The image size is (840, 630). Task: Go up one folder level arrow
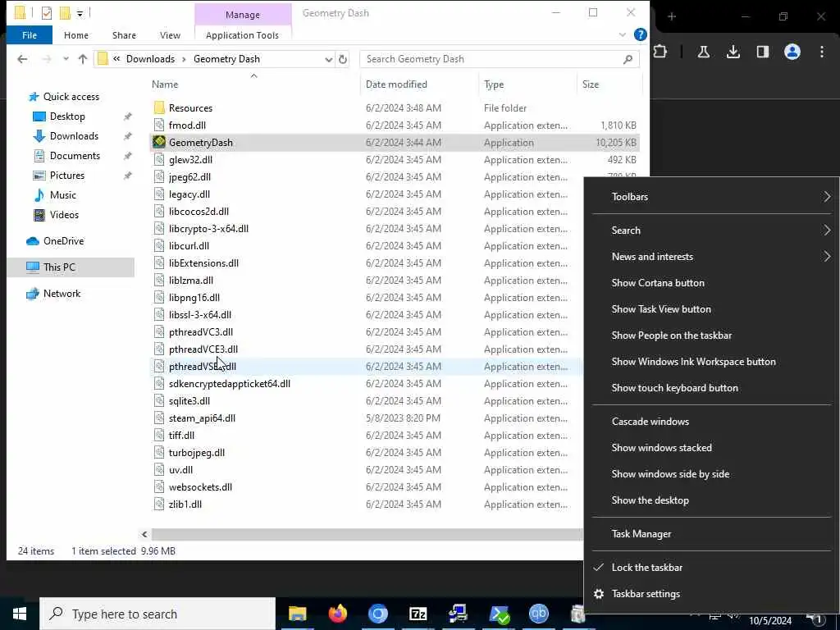click(x=83, y=59)
